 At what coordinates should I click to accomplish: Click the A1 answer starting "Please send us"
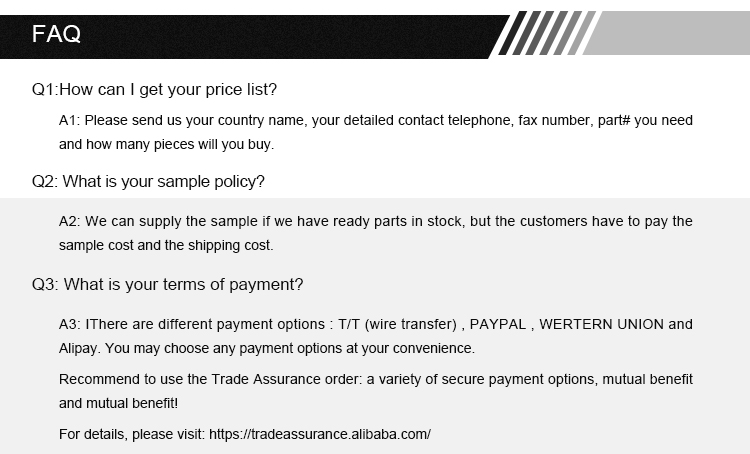click(375, 120)
